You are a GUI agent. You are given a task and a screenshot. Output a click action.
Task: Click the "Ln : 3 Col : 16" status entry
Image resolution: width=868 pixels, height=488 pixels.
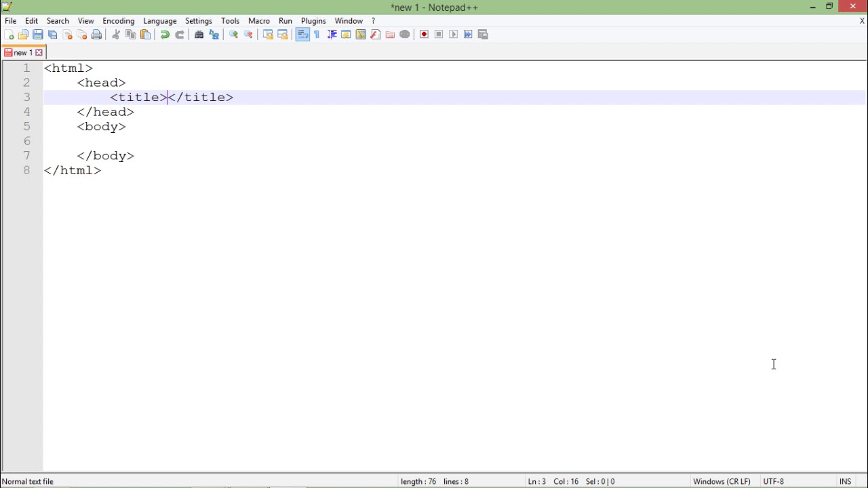[x=553, y=481]
